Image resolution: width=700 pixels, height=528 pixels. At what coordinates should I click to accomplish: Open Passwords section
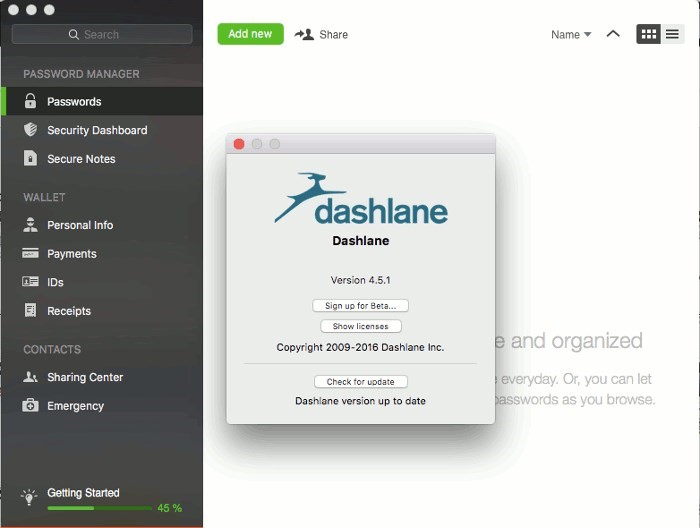click(x=102, y=101)
